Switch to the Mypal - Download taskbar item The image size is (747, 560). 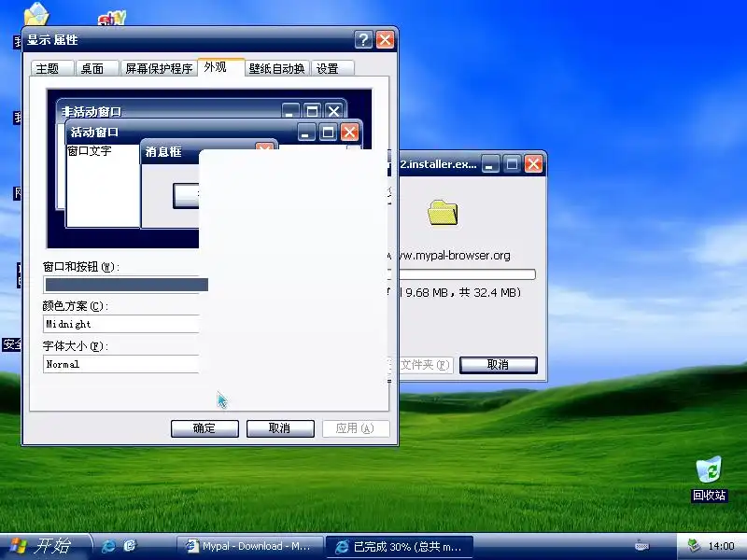[x=249, y=546]
